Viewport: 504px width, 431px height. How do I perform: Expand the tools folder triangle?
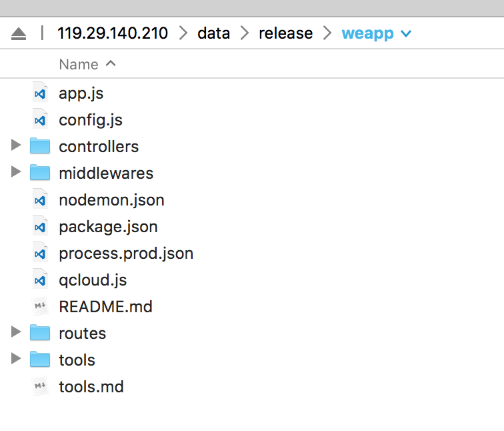pyautogui.click(x=16, y=358)
